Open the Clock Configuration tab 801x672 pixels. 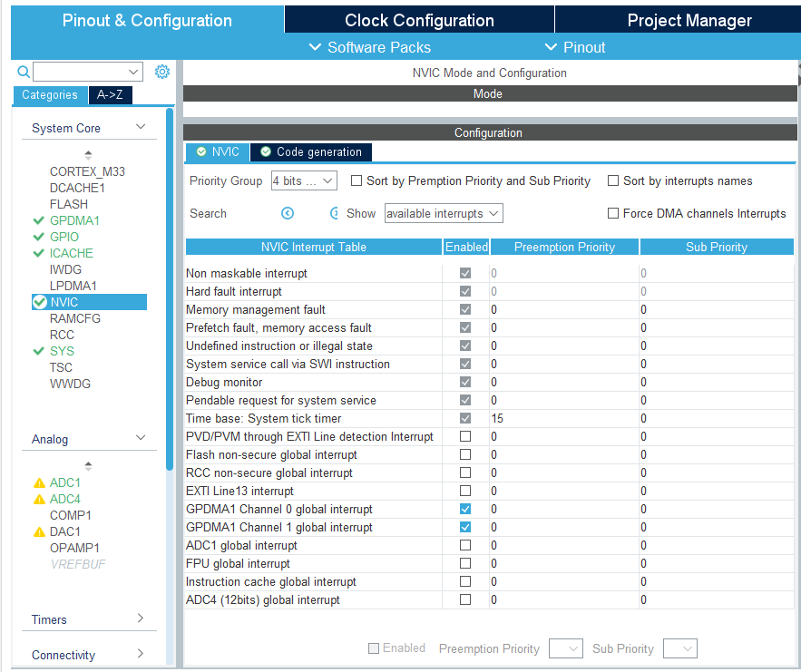pos(419,21)
